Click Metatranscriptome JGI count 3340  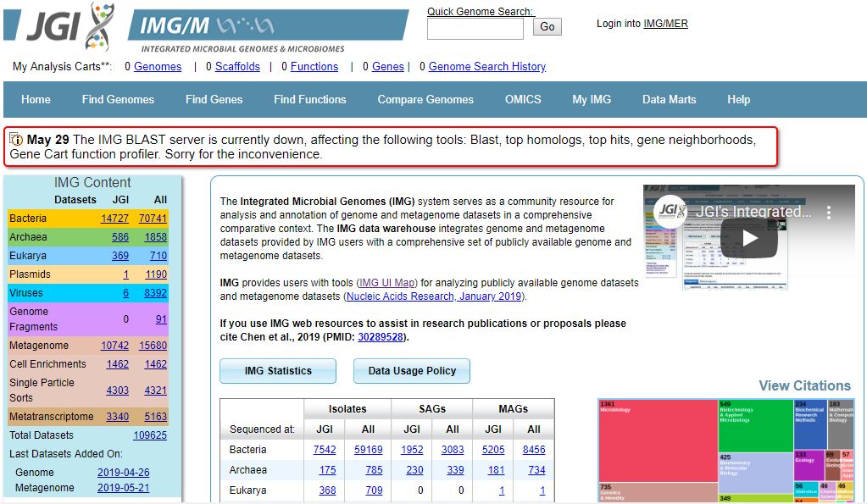pos(117,417)
